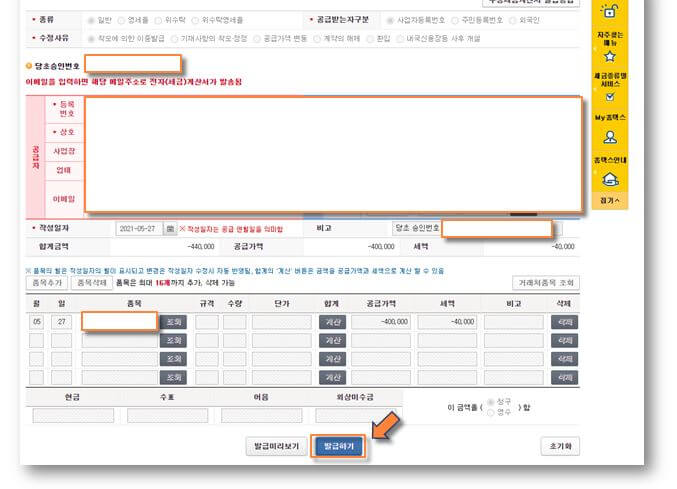
Task: Select 영세율 radio under 종류
Action: click(121, 20)
